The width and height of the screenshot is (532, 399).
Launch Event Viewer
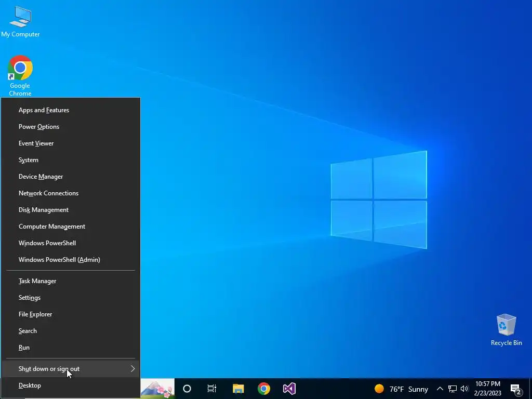tap(71, 143)
